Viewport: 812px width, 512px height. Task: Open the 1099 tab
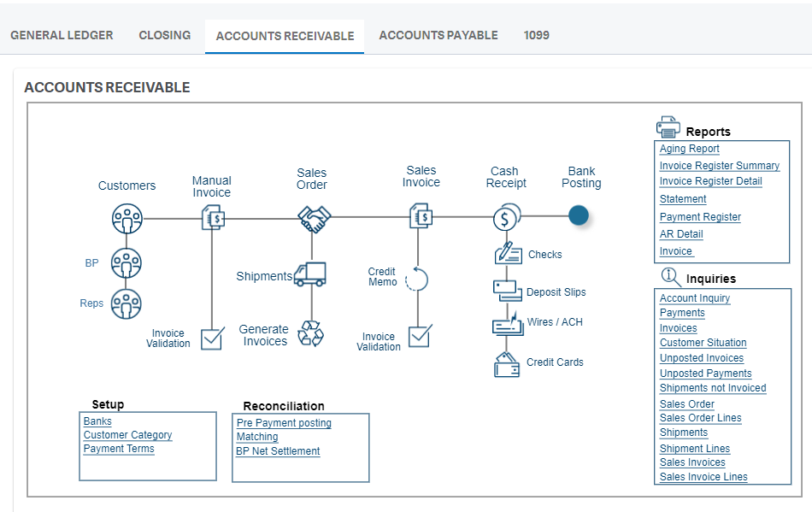click(537, 35)
